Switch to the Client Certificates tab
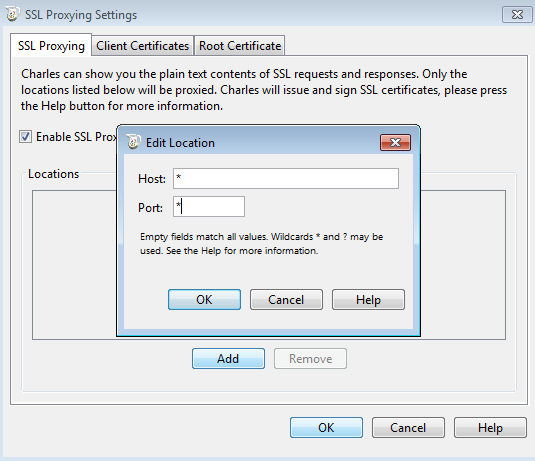Screen dimensions: 535x461 pos(143,45)
